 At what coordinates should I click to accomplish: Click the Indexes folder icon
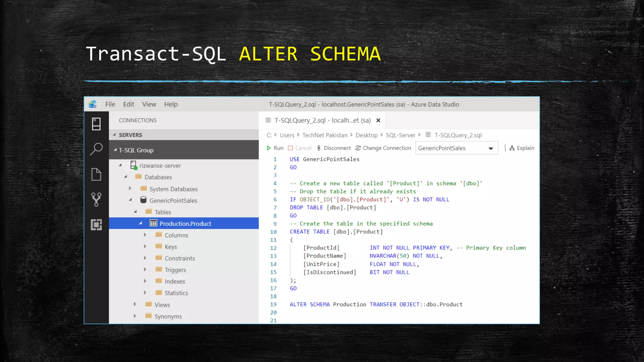point(159,281)
